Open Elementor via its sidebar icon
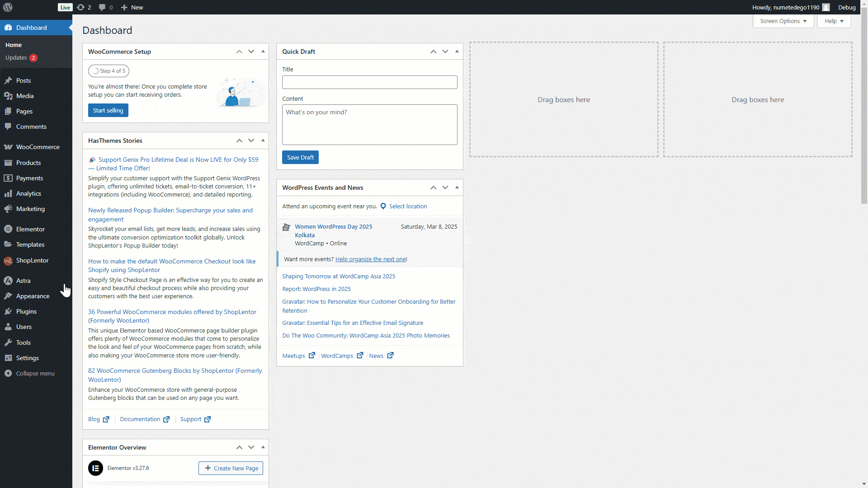 9,229
